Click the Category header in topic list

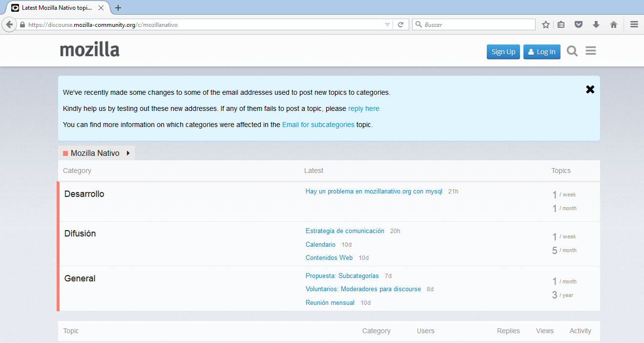(x=376, y=331)
